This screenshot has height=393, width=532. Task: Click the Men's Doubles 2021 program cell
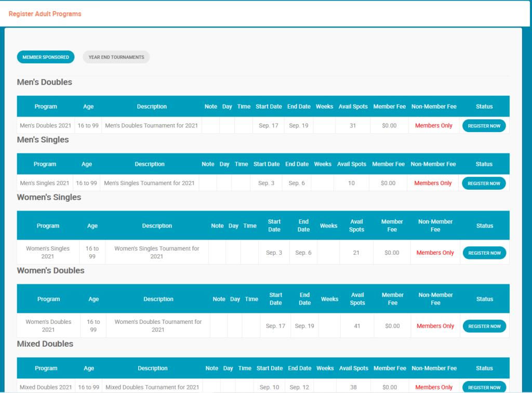pos(46,126)
